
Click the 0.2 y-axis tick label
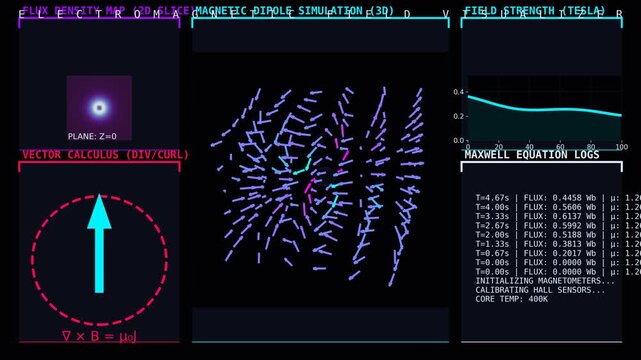[458, 116]
